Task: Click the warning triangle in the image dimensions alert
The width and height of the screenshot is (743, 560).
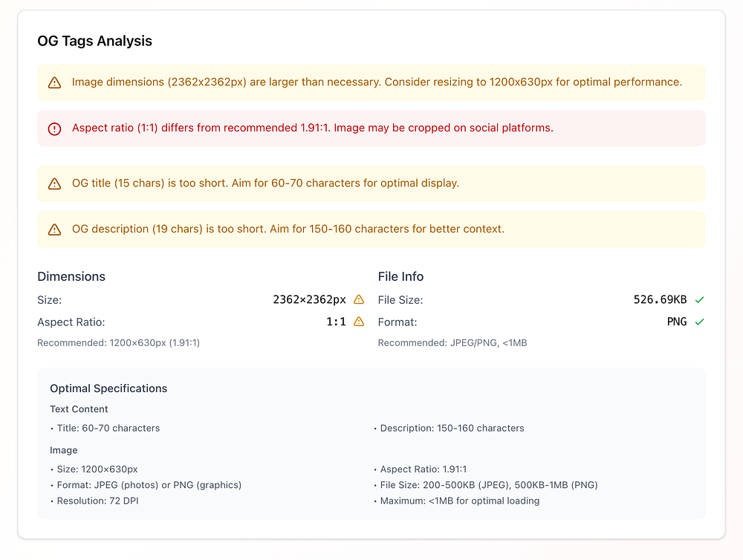Action: pyautogui.click(x=54, y=82)
